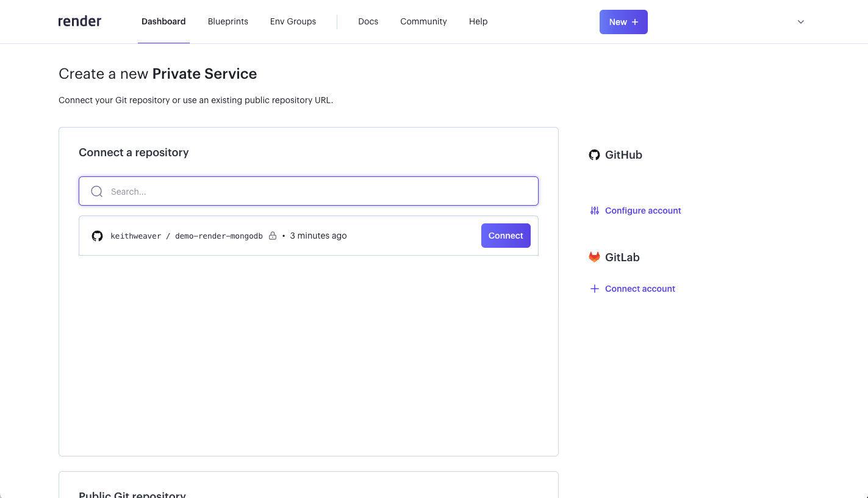Open the Help menu item
868x498 pixels.
pyautogui.click(x=478, y=21)
